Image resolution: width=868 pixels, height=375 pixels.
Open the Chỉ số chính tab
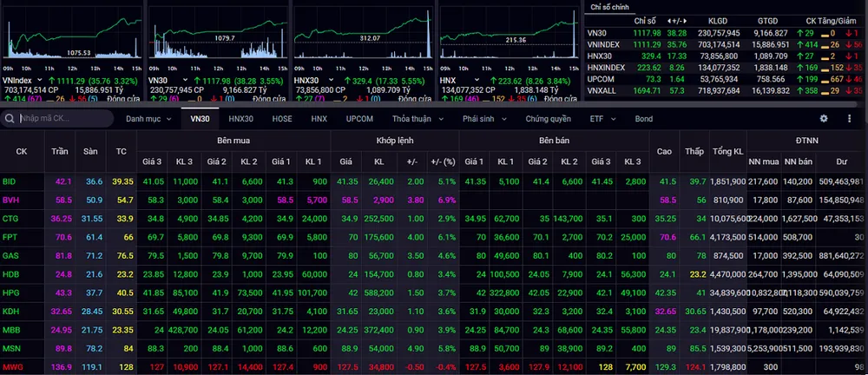tap(608, 6)
